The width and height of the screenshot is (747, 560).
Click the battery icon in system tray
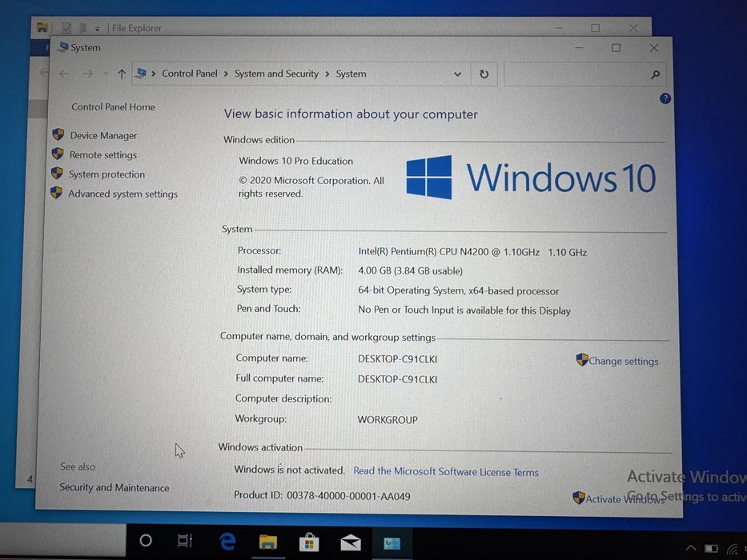(x=711, y=549)
